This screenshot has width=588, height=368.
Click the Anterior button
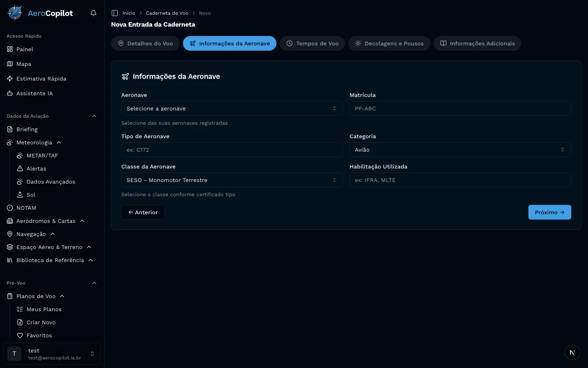coord(143,212)
